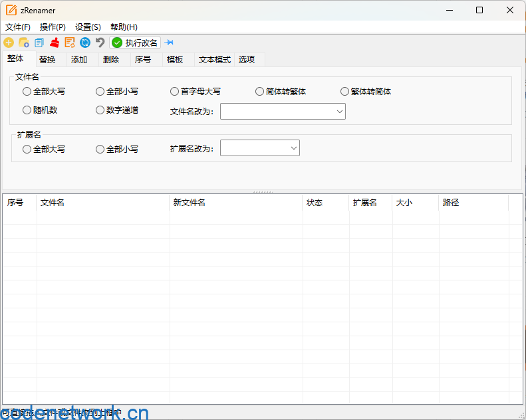Close the zRenamer window
526x420 pixels.
(510, 11)
